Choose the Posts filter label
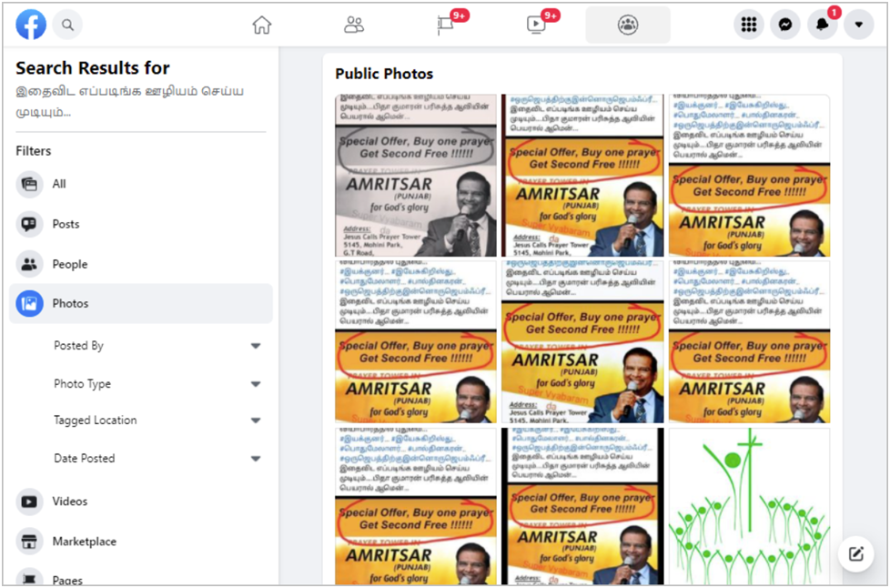890x588 pixels. click(x=66, y=224)
